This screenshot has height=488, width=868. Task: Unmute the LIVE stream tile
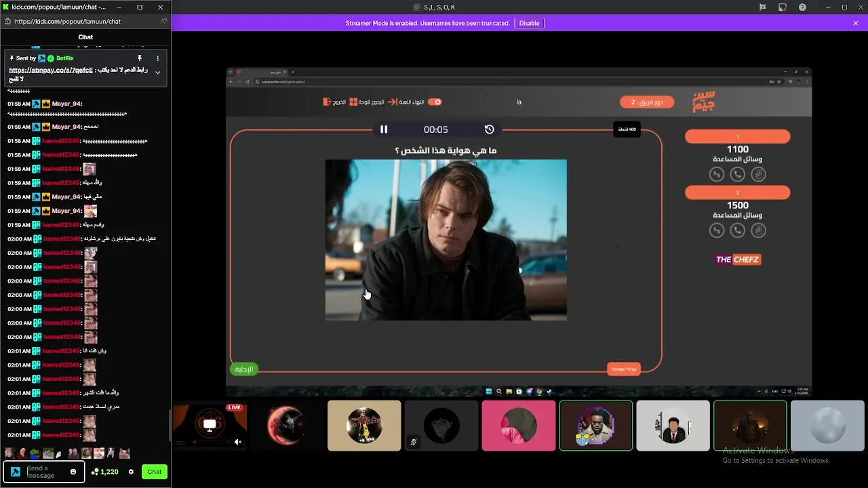pos(238,442)
